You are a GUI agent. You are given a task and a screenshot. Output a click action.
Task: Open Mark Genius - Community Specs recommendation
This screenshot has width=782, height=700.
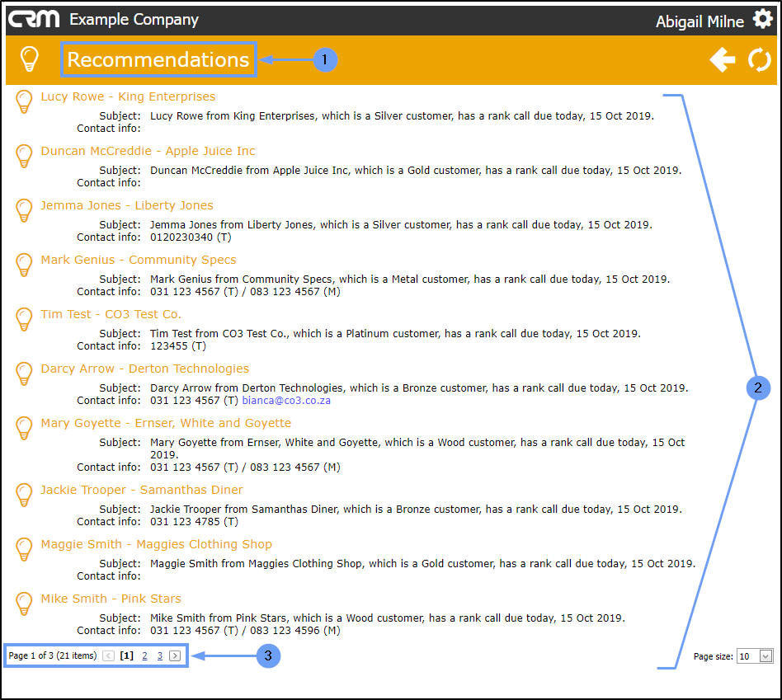coord(138,260)
